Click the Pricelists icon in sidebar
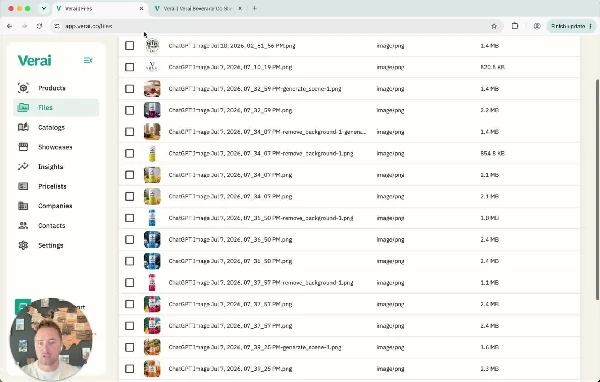600x382 pixels. (23, 186)
